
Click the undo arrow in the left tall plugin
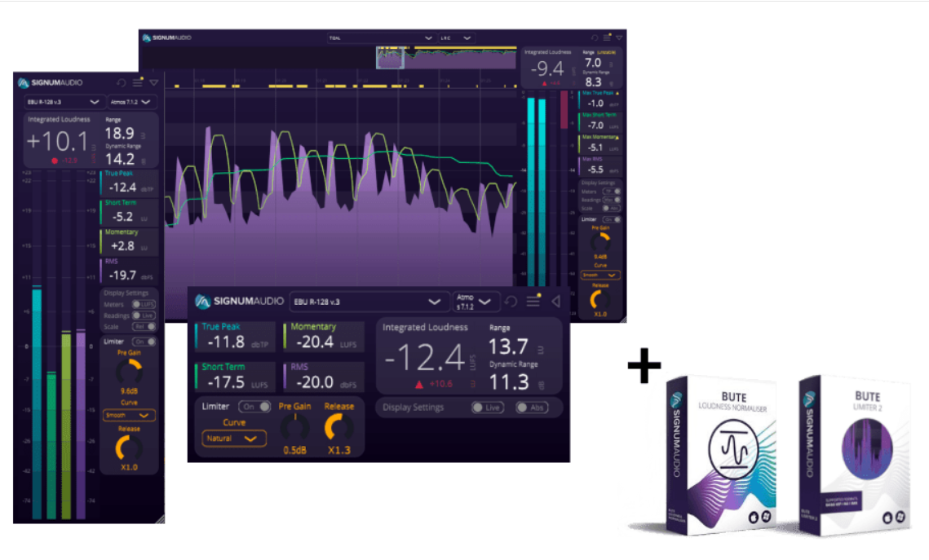(122, 83)
